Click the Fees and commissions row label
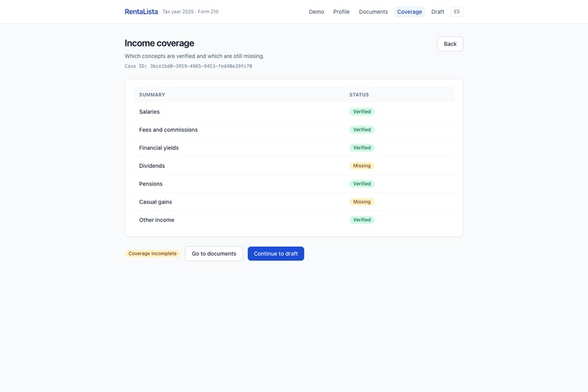 168,130
